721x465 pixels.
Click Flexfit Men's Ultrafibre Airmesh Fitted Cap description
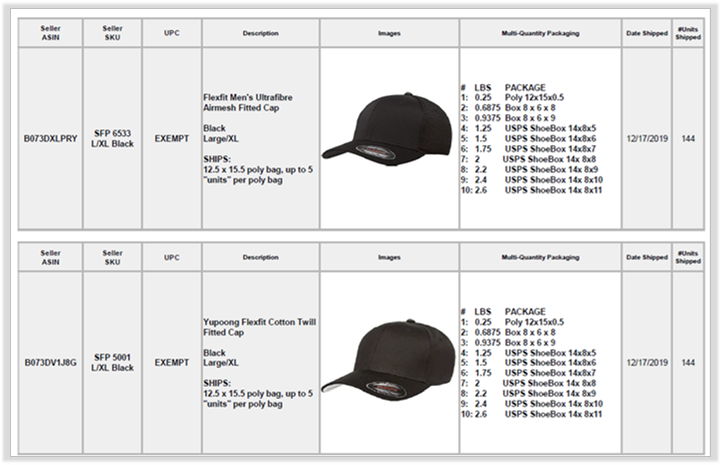coord(248,103)
